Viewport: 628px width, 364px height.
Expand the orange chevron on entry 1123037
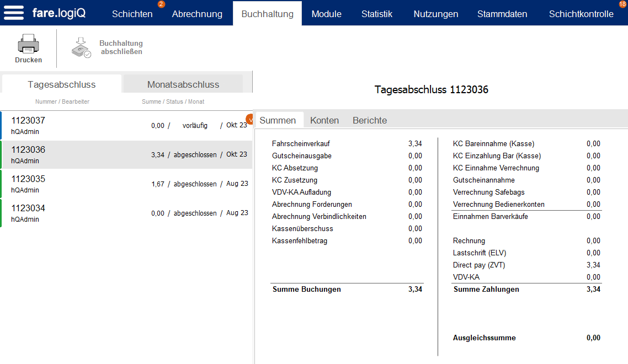pos(250,119)
